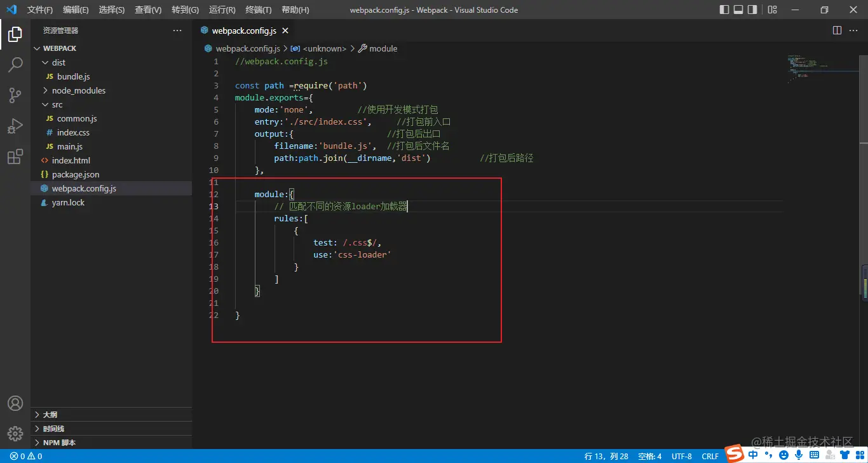Select webpack.config.js in file explorer
The height and width of the screenshot is (463, 868).
click(111, 188)
